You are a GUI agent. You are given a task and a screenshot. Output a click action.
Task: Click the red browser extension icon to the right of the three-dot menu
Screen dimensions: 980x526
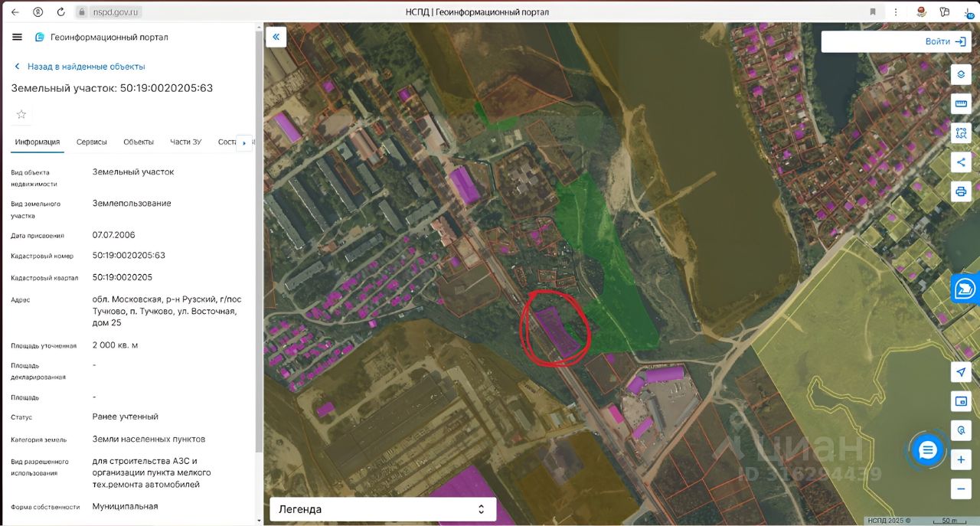(x=921, y=11)
